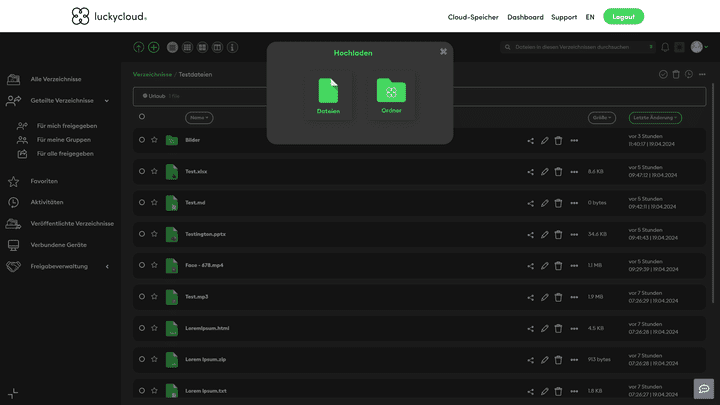Viewport: 720px width, 405px height.
Task: Open the notifications bell icon
Action: click(665, 47)
